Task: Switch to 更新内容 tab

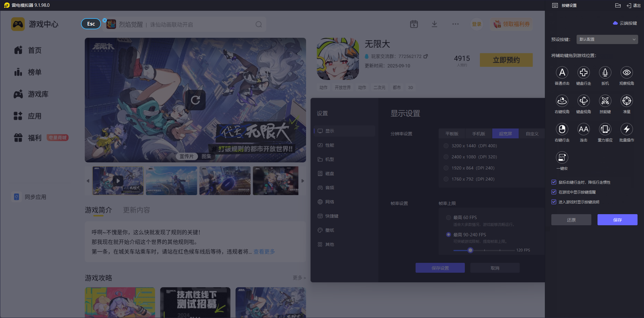Action: pos(136,210)
